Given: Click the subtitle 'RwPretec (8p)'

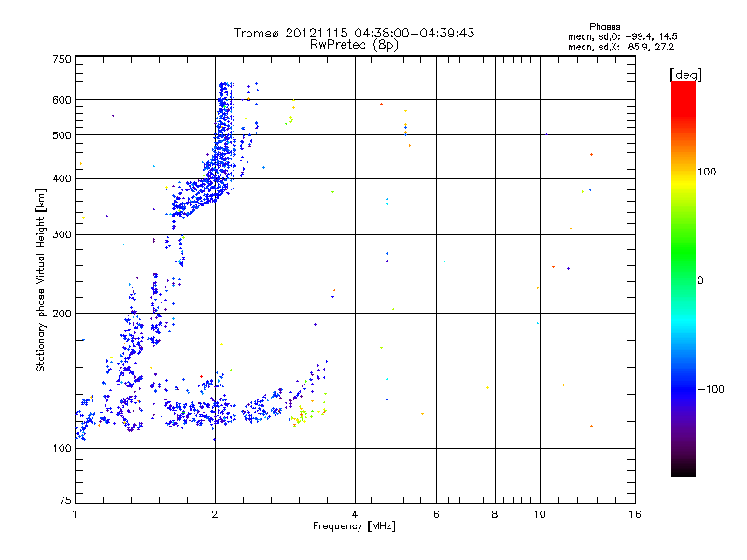Looking at the screenshot, I should (354, 45).
